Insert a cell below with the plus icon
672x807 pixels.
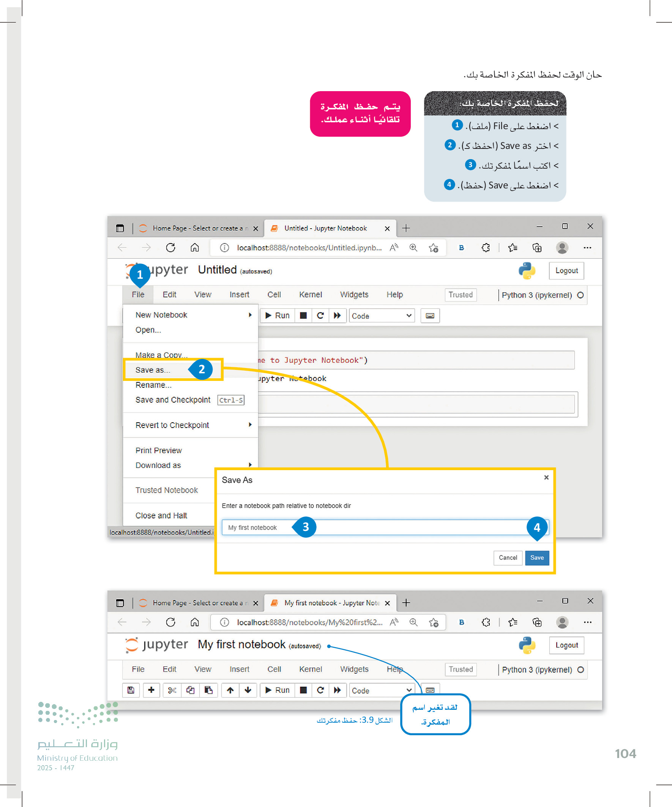click(151, 690)
